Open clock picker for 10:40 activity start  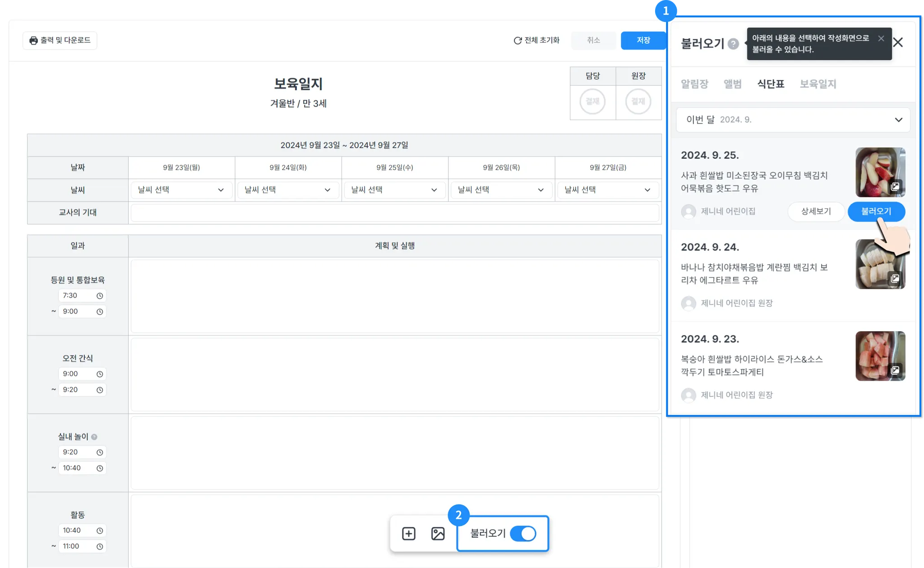(x=100, y=531)
